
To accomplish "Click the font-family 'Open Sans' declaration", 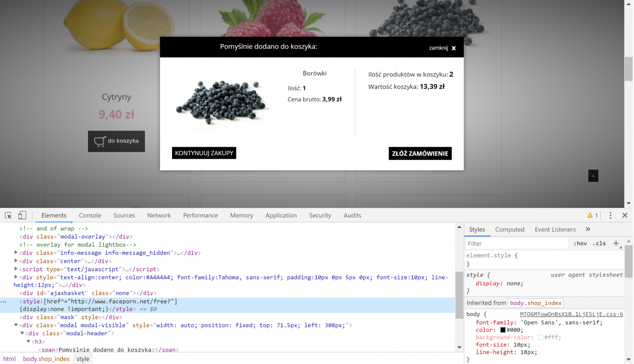I will pos(539,323).
